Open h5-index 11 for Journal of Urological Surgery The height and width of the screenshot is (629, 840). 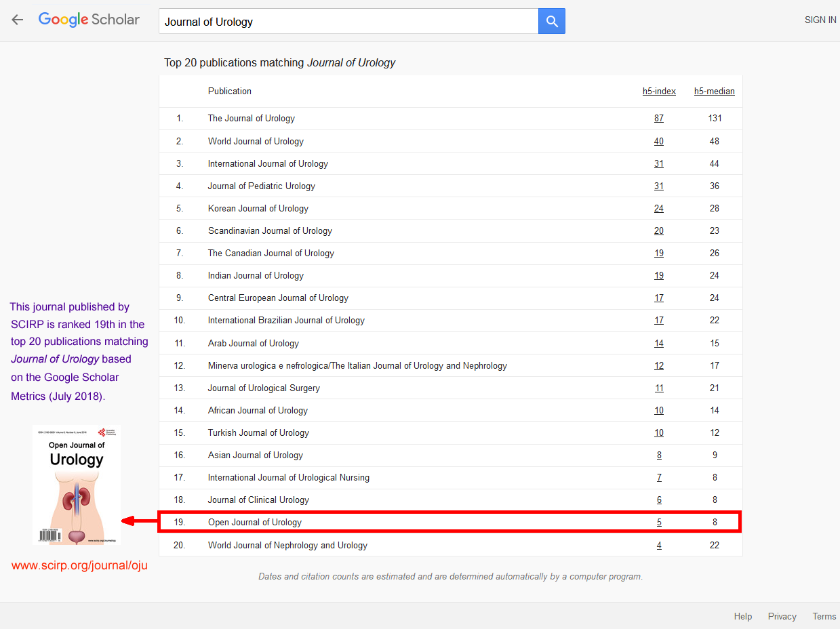point(659,388)
